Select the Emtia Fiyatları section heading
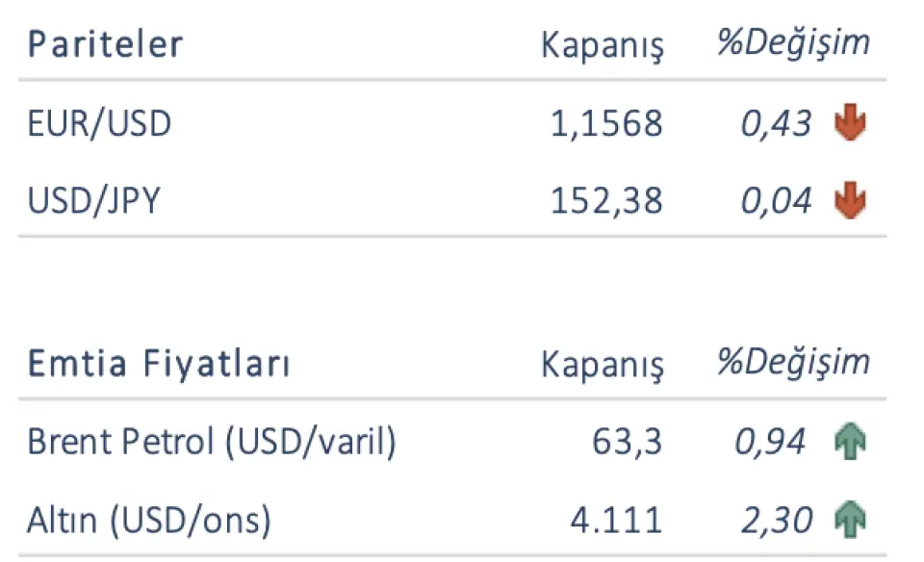The image size is (924, 562). [159, 365]
